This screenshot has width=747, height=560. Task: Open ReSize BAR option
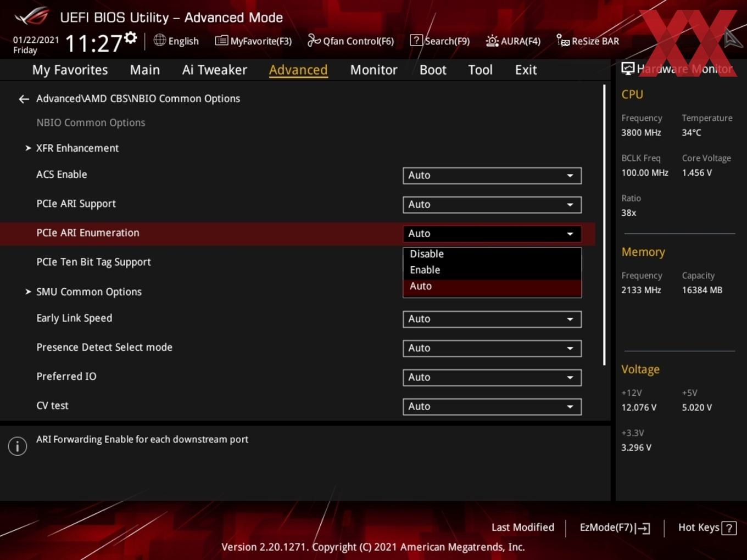click(x=588, y=41)
